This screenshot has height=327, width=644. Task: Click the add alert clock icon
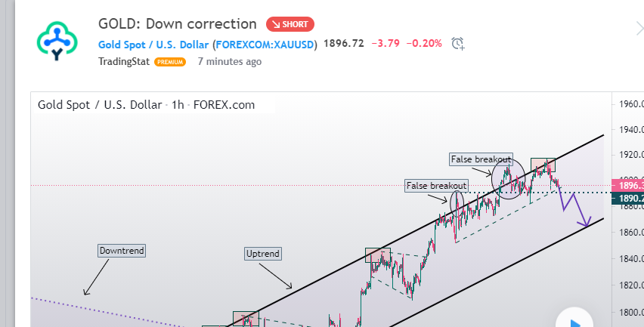[x=458, y=43]
